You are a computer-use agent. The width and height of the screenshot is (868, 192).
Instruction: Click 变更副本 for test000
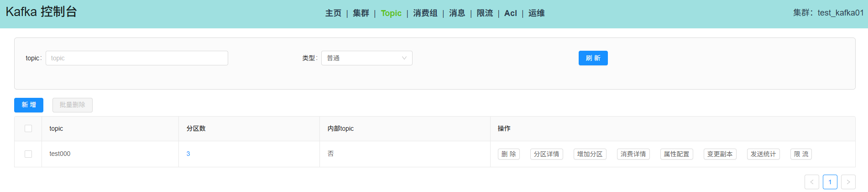pos(720,154)
